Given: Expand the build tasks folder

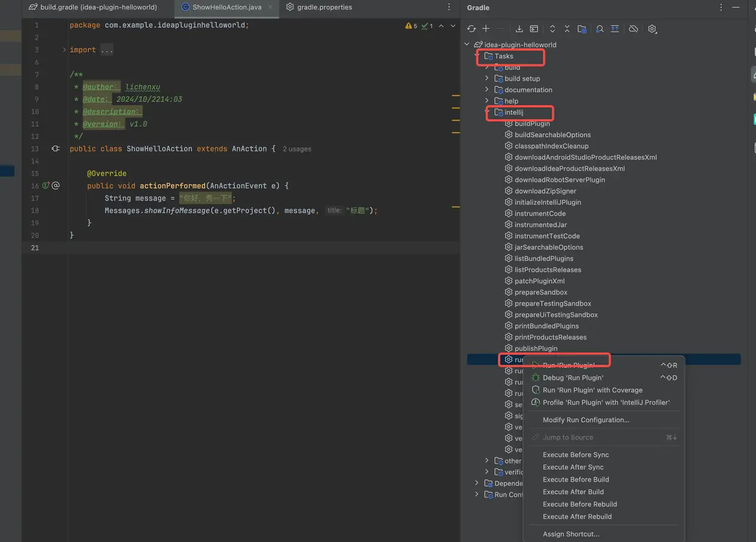Looking at the screenshot, I should pyautogui.click(x=487, y=67).
